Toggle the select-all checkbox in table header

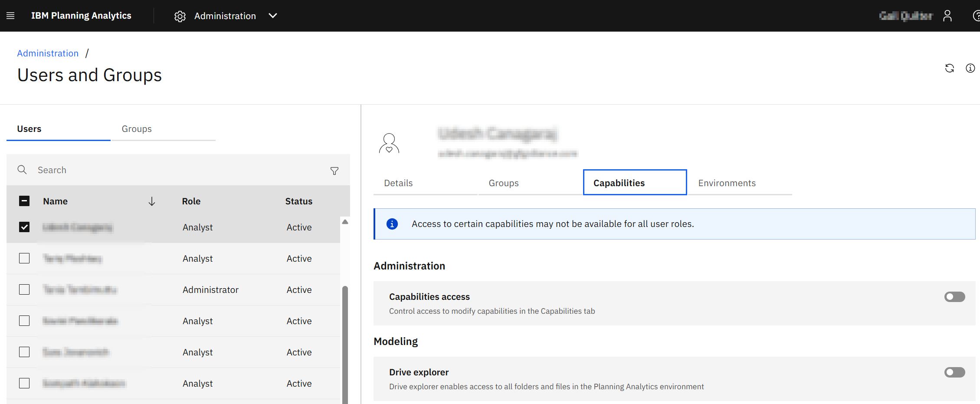tap(24, 201)
